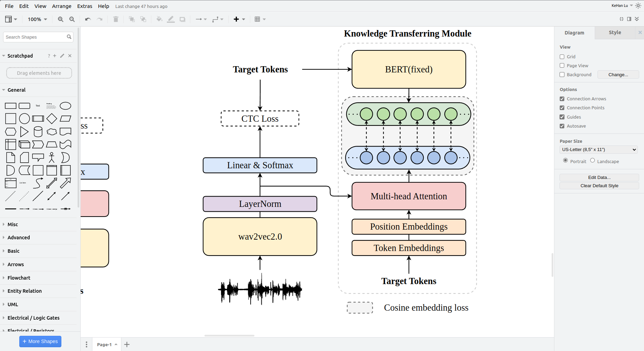Click the table insert icon
Image resolution: width=644 pixels, height=351 pixels.
pos(258,19)
